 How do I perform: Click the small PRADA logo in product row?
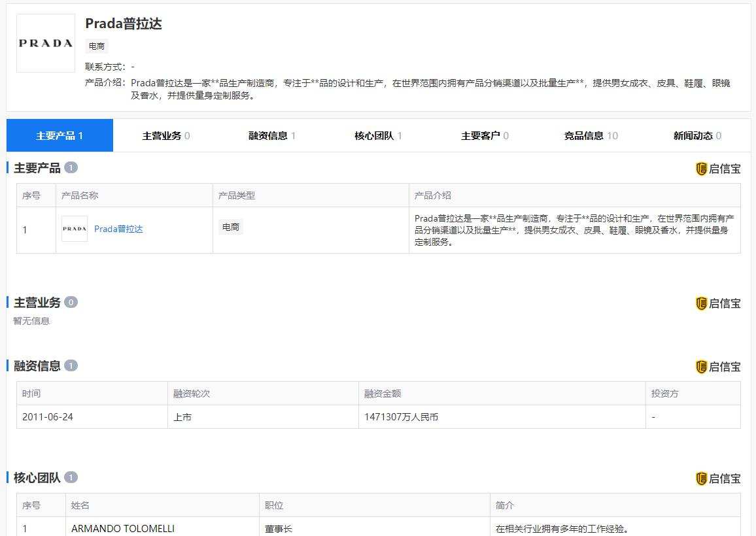[x=75, y=229]
